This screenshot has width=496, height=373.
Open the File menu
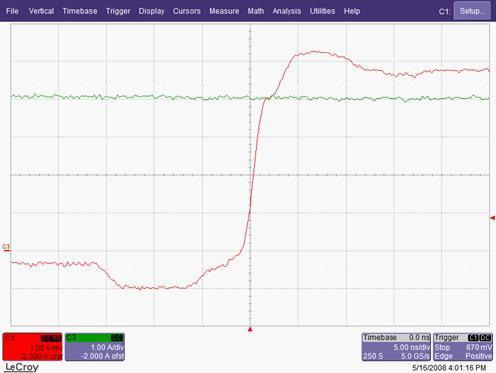tap(12, 11)
